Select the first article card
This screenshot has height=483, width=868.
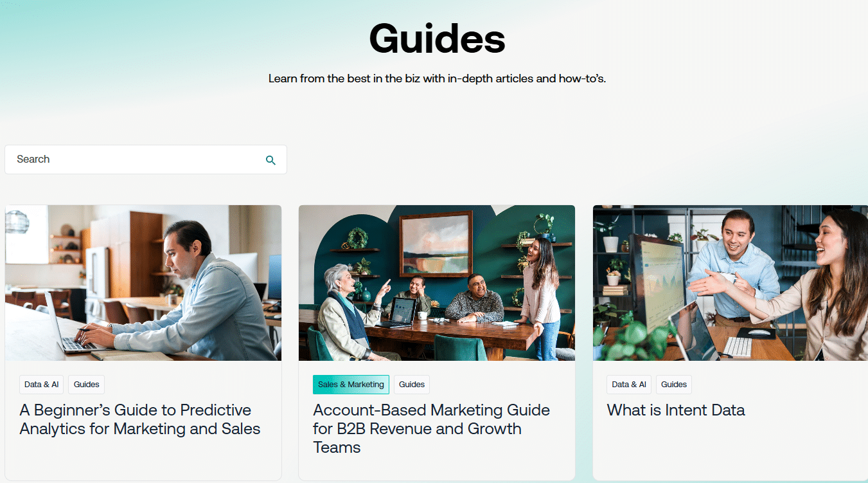coord(143,341)
